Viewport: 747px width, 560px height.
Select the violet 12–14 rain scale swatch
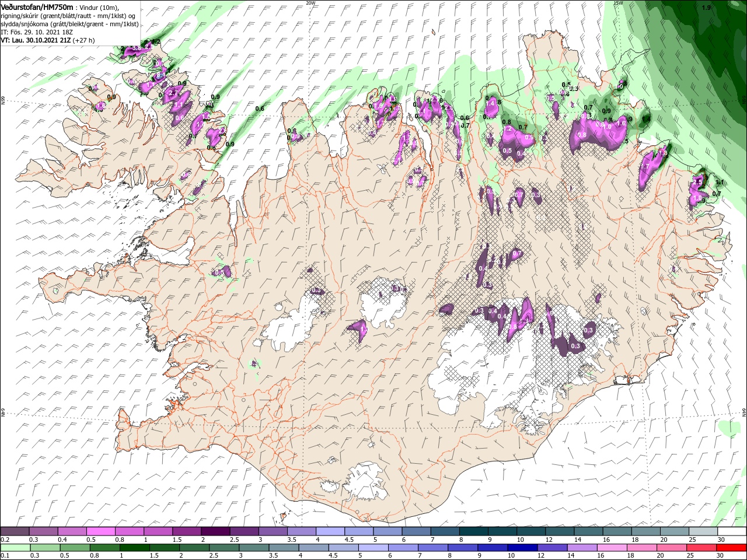pos(553,548)
